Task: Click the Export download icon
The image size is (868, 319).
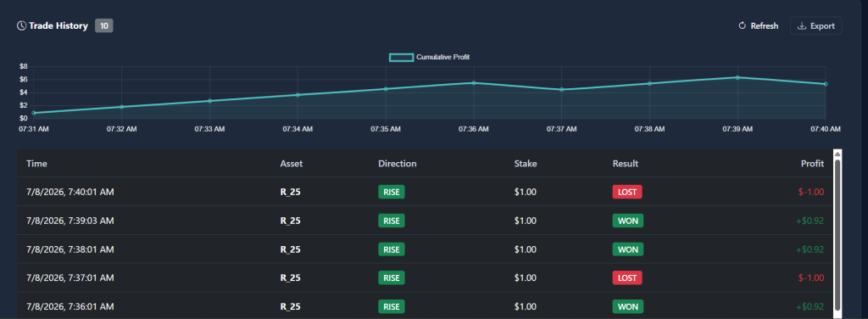Action: click(801, 26)
